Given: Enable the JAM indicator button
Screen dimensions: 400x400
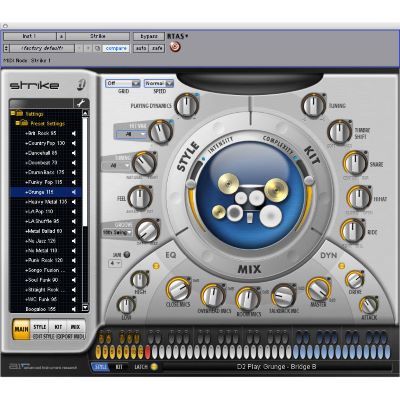Looking at the screenshot, I should (127, 255).
